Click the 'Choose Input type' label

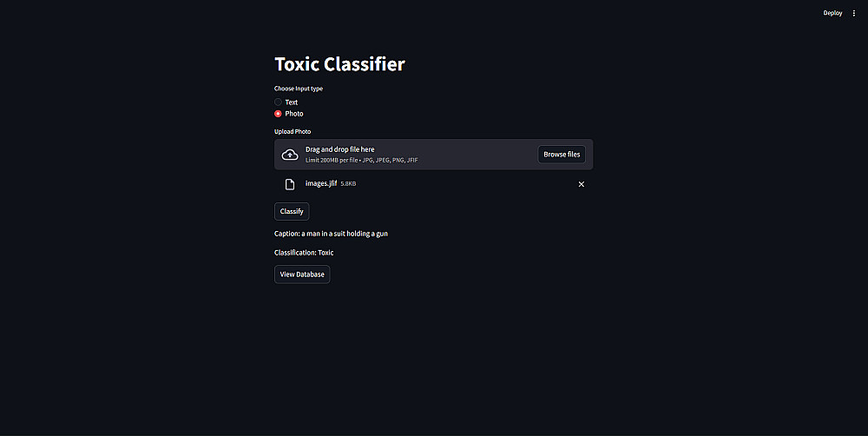pyautogui.click(x=299, y=89)
